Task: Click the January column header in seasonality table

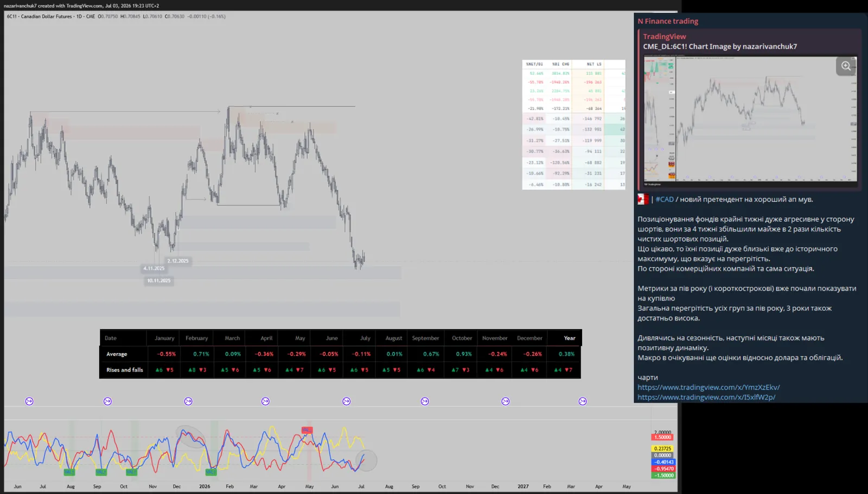Action: point(164,338)
